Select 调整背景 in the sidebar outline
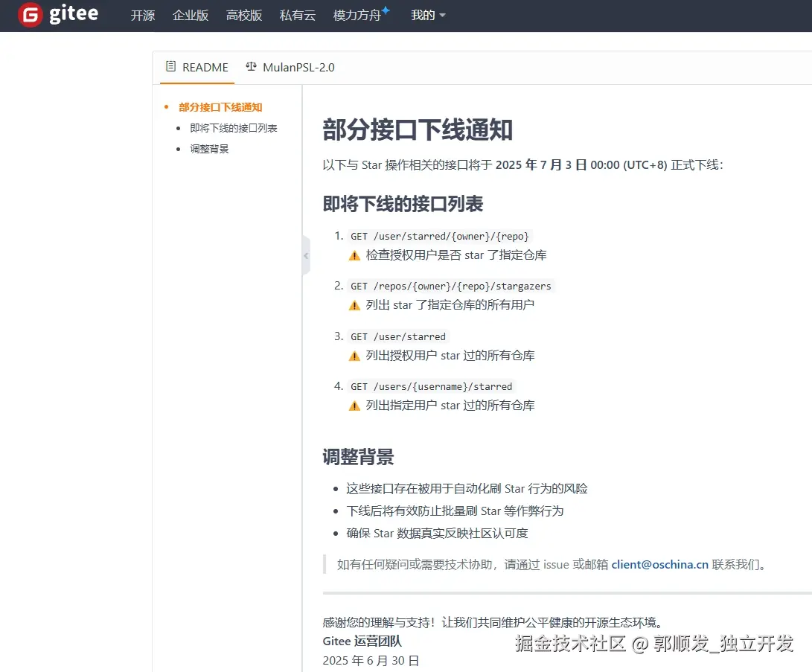 tap(208, 147)
